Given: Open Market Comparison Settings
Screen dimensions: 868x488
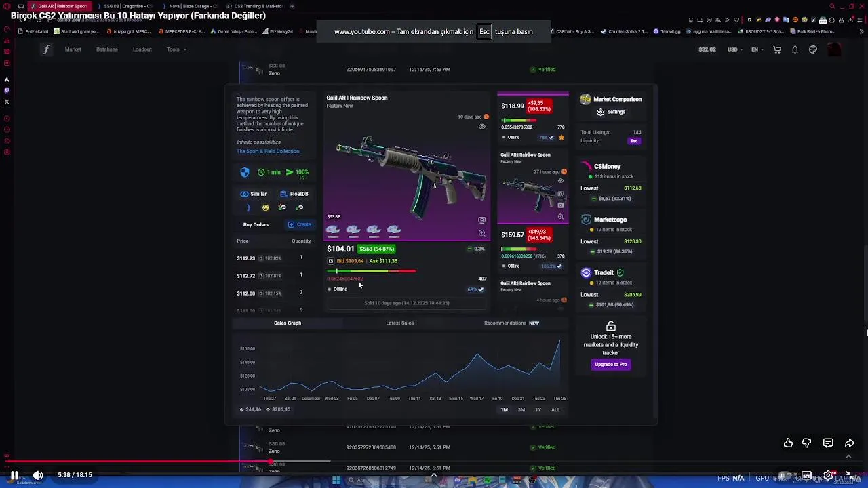Looking at the screenshot, I should [x=611, y=112].
